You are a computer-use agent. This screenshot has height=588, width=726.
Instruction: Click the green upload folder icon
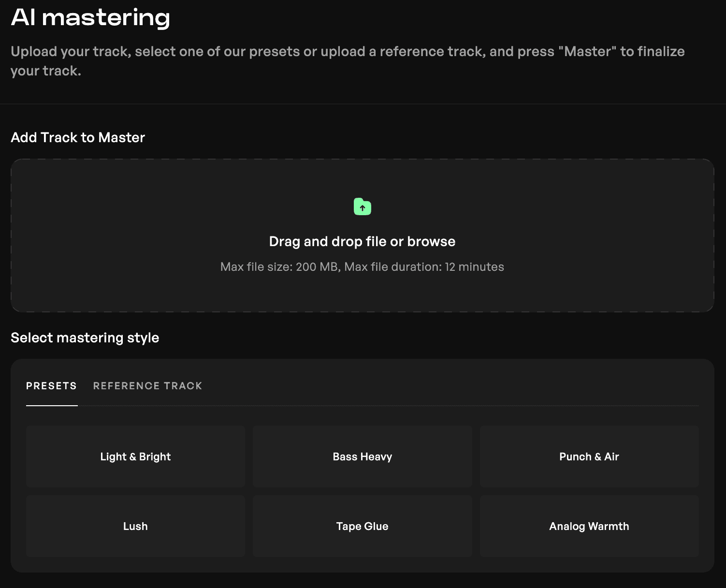[362, 206]
